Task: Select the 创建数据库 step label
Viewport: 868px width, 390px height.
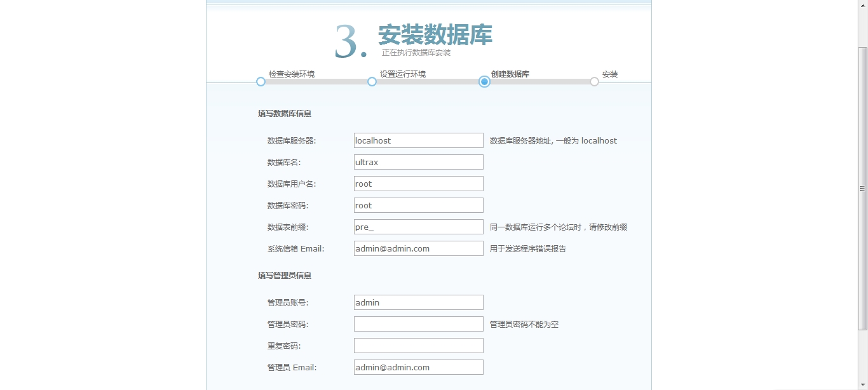Action: [x=510, y=74]
